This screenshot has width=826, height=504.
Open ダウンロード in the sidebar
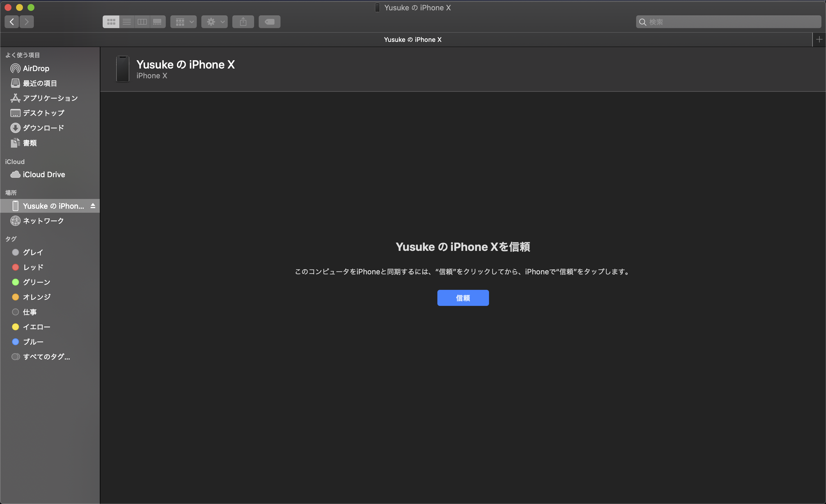pyautogui.click(x=50, y=128)
